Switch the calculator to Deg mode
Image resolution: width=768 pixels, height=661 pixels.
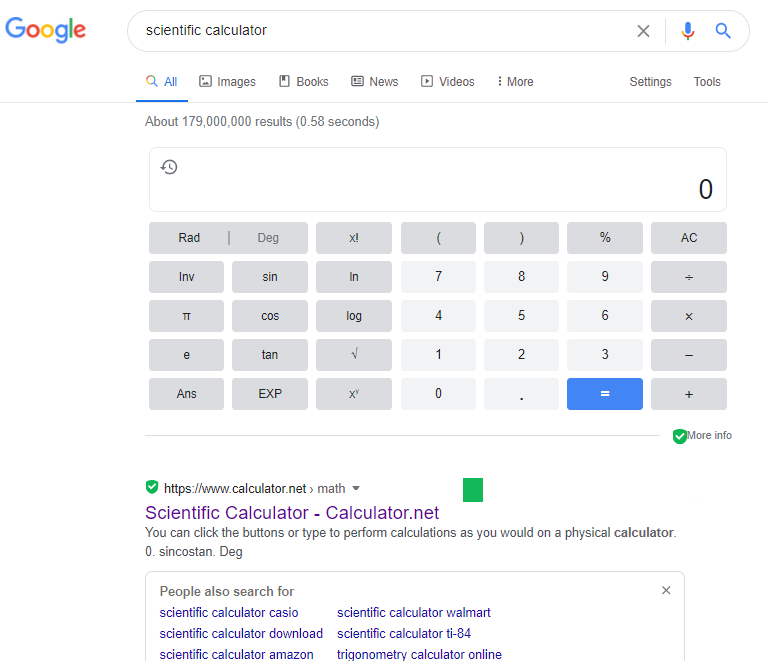(268, 238)
